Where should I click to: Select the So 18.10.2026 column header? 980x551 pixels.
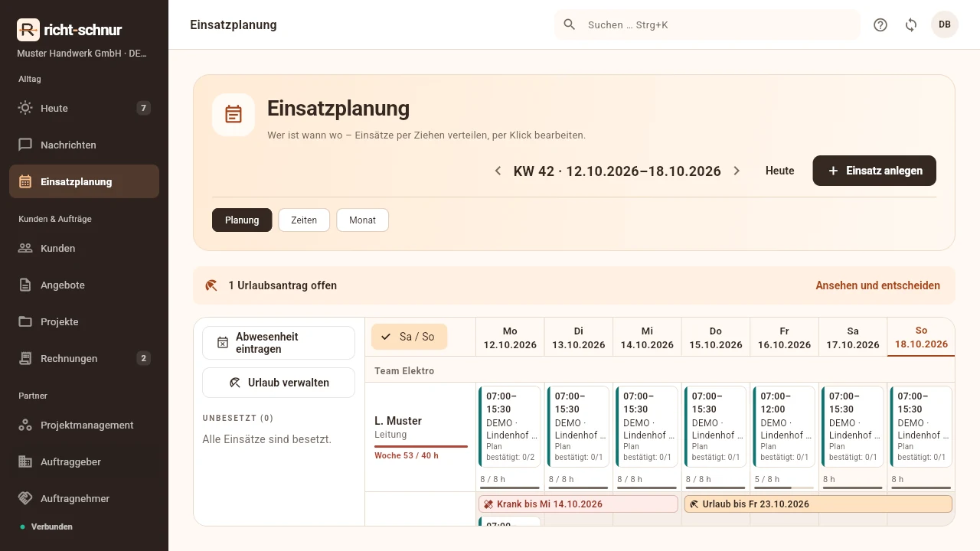[x=921, y=337]
